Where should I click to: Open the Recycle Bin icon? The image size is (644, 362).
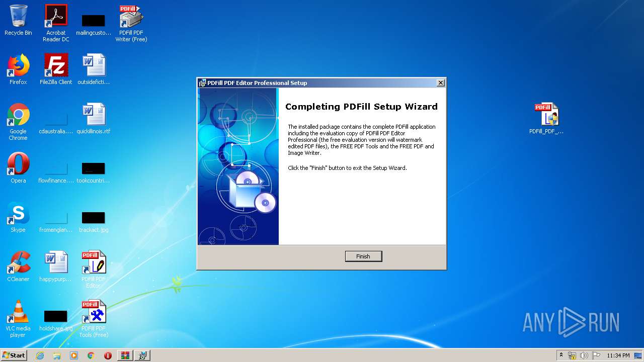(x=18, y=21)
